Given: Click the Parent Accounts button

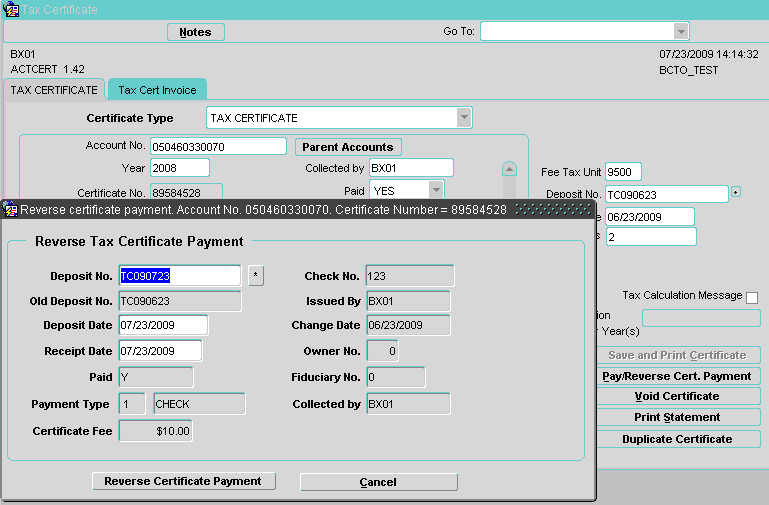Looking at the screenshot, I should [348, 147].
